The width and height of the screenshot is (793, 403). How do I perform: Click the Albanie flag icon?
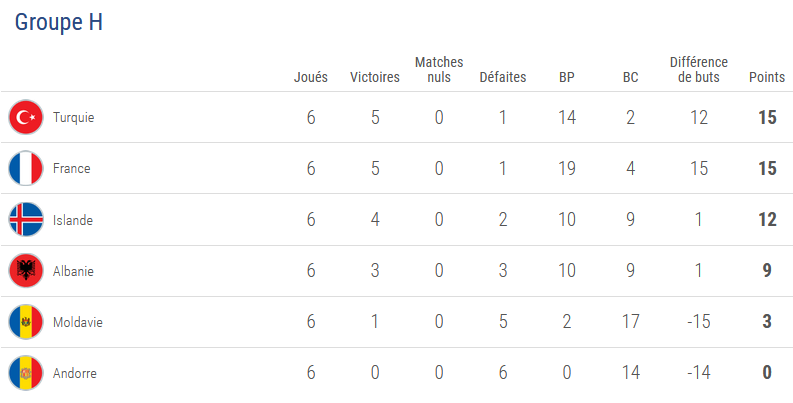coord(26,271)
